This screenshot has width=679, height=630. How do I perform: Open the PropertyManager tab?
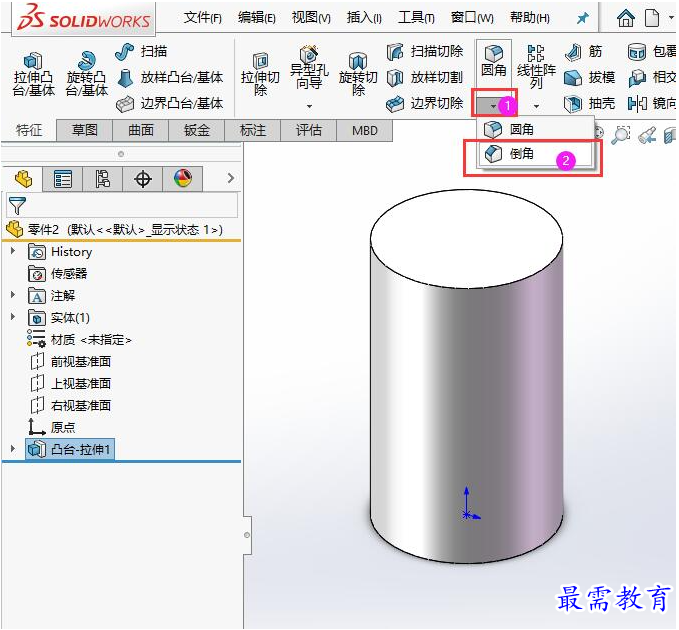(63, 179)
